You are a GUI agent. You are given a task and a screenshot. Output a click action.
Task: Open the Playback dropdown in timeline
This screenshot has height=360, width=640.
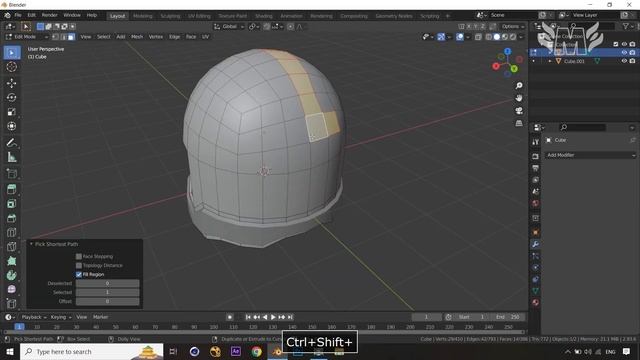(35, 317)
